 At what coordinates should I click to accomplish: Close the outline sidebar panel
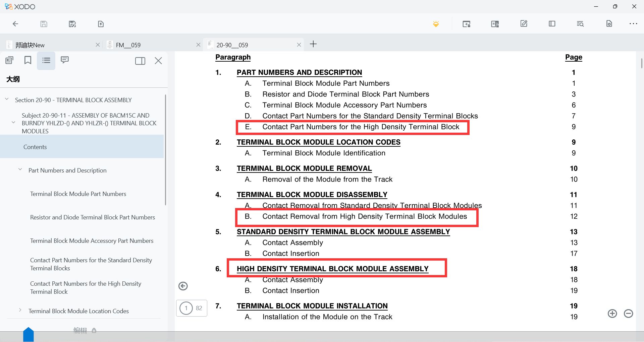(x=158, y=61)
